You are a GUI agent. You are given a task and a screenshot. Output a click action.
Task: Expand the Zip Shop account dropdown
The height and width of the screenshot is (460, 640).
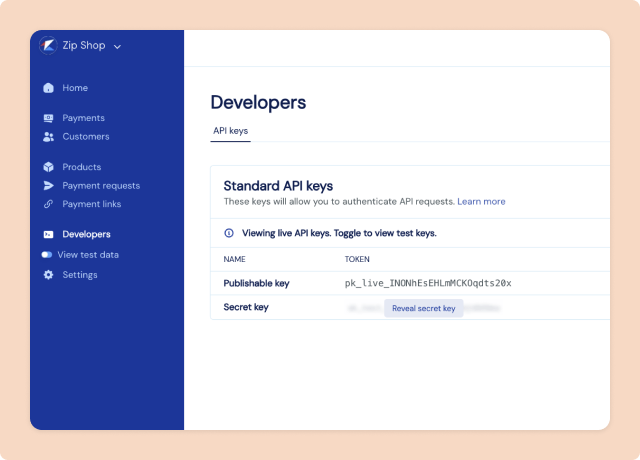click(117, 47)
